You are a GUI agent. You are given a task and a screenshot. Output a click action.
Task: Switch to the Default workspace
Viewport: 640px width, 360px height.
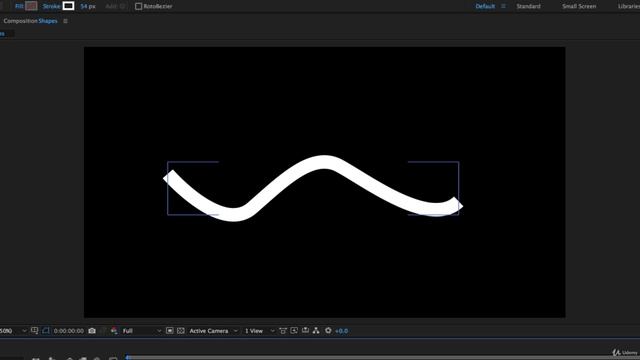[485, 6]
